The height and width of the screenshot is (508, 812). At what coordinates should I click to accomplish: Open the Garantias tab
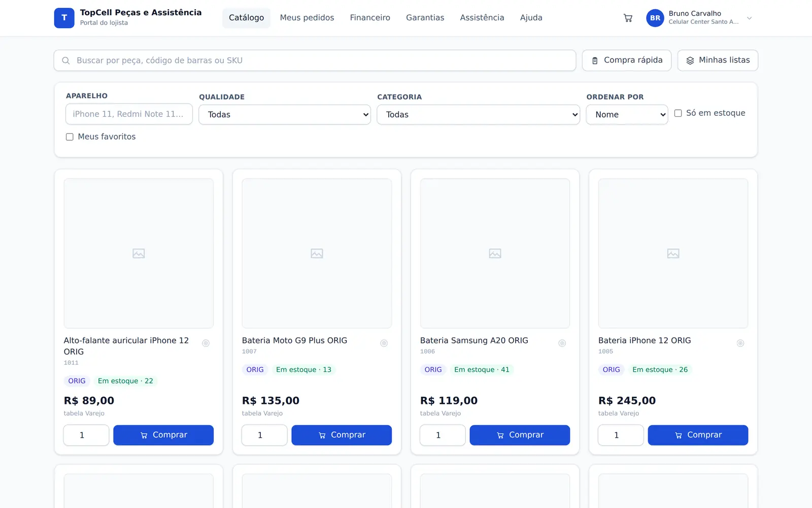tap(425, 18)
